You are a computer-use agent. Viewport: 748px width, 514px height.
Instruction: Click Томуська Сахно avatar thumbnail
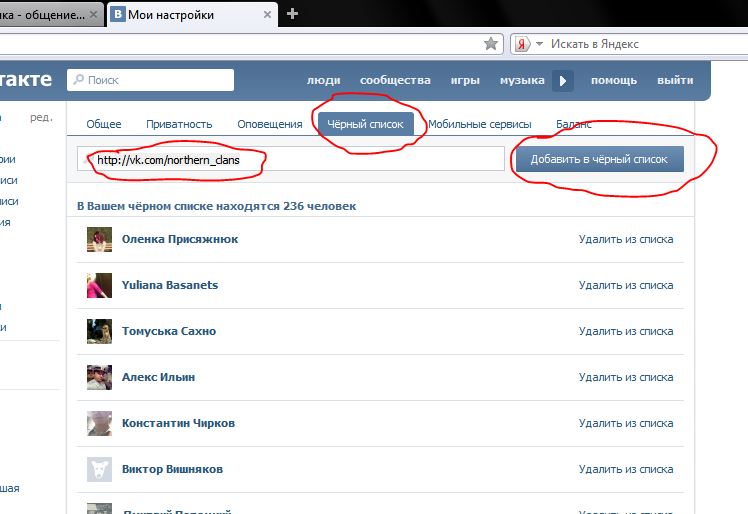99,331
